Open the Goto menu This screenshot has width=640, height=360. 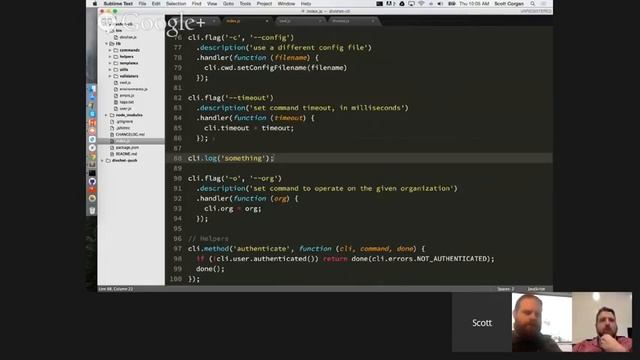pos(228,4)
